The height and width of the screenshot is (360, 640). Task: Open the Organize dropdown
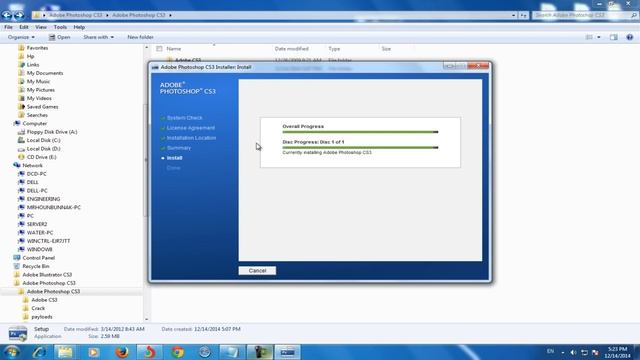click(21, 37)
